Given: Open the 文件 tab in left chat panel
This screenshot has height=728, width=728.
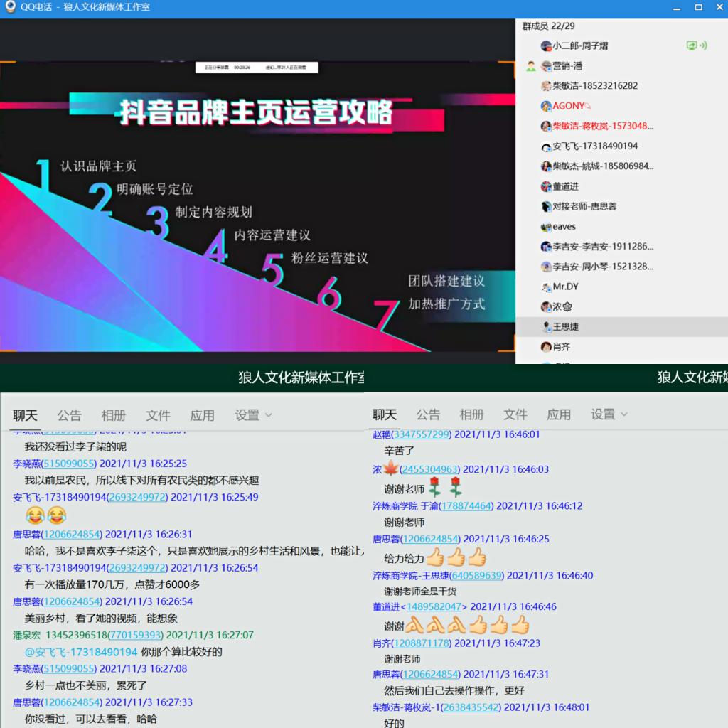Looking at the screenshot, I should [x=158, y=415].
